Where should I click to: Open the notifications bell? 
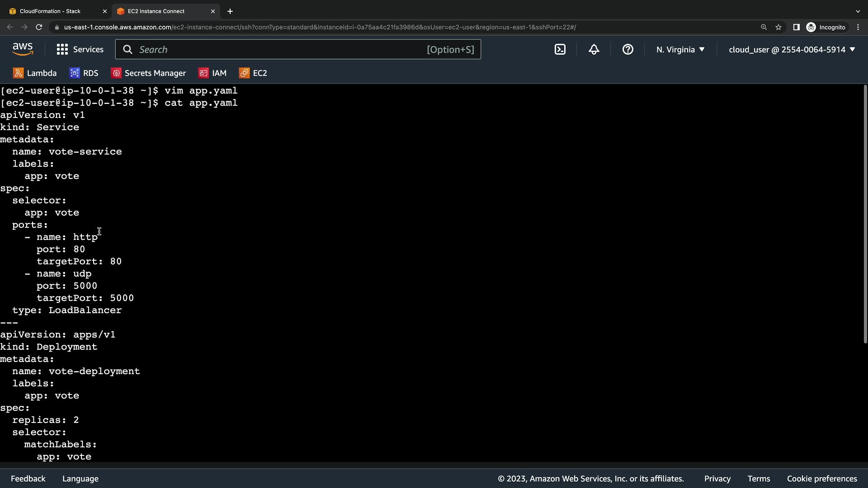(594, 50)
